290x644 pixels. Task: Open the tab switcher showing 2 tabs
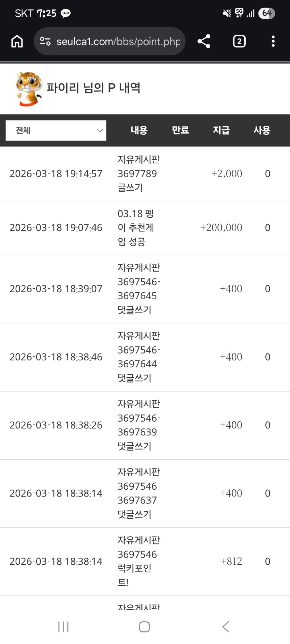click(239, 41)
